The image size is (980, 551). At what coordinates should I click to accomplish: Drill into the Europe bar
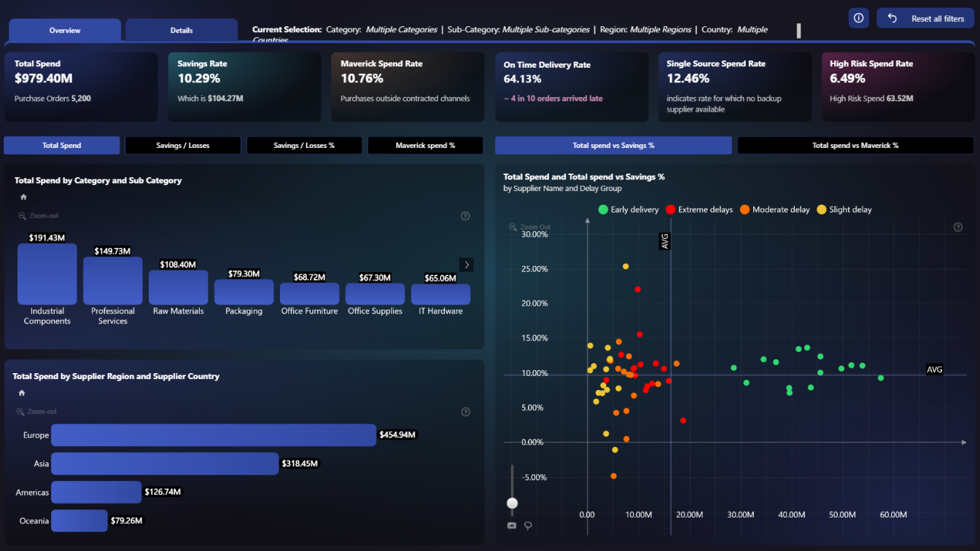tap(213, 435)
